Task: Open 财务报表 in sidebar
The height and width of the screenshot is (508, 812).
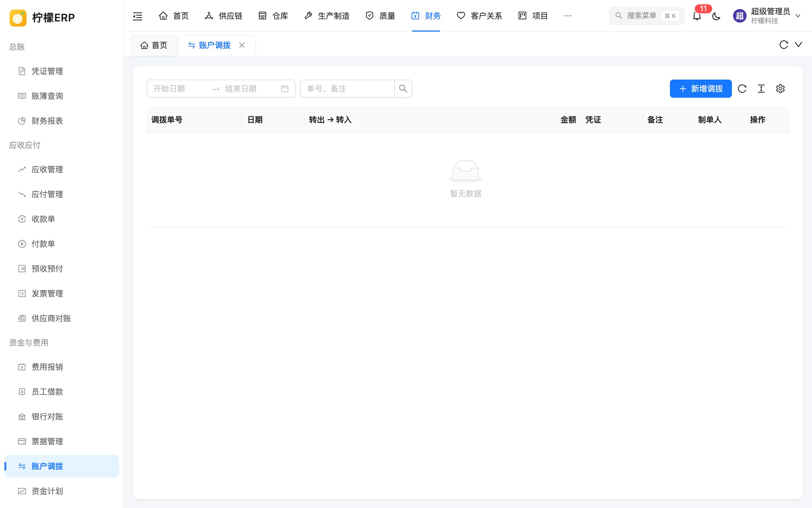Action: point(62,121)
